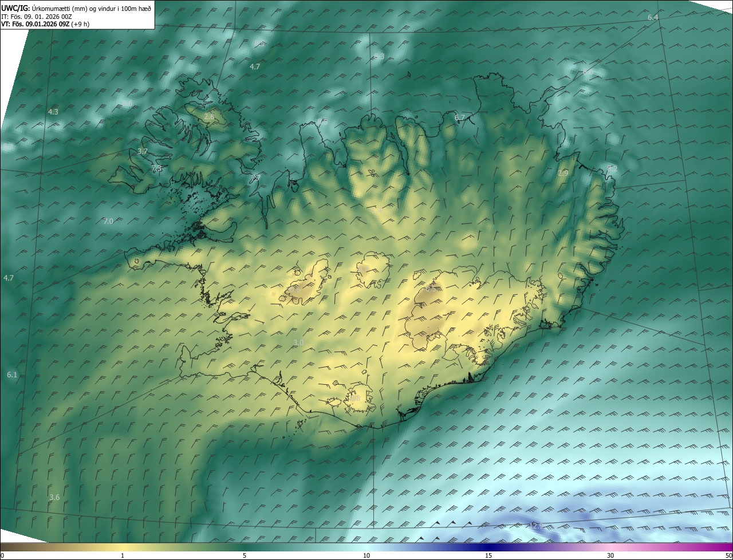Click the 6.4 value label on the map
The image size is (733, 560).
point(653,18)
